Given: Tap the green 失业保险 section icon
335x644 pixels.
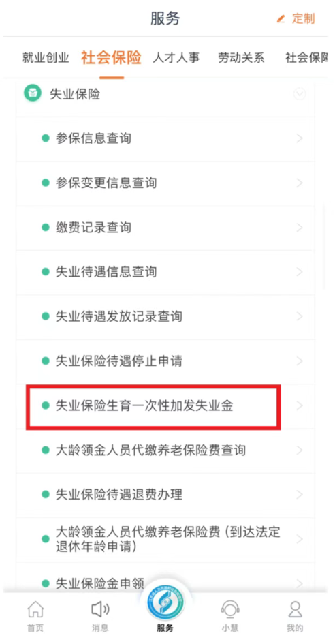Looking at the screenshot, I should click(33, 93).
